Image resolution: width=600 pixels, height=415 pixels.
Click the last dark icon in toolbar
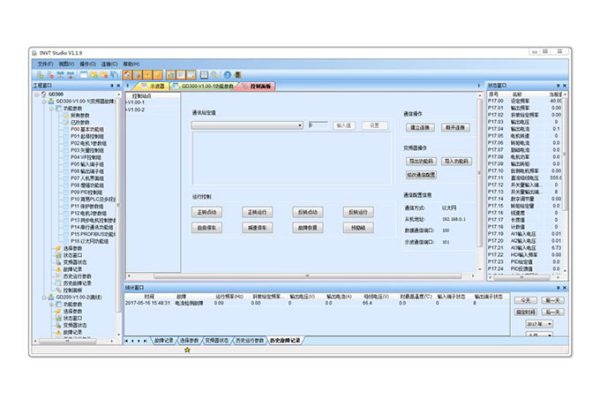point(237,74)
